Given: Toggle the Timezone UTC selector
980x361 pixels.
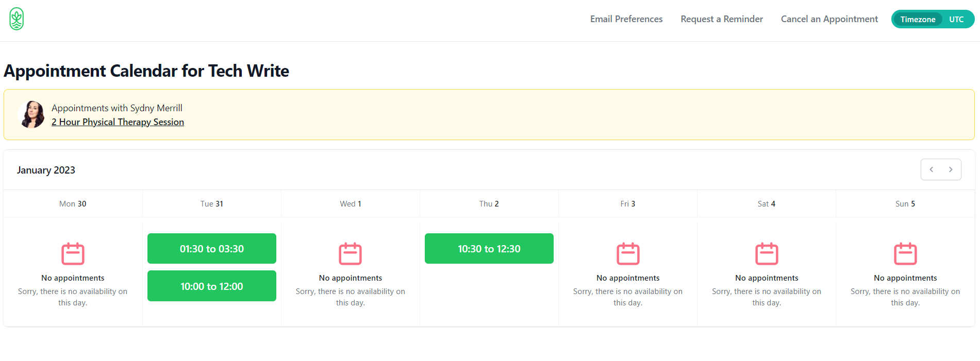Looking at the screenshot, I should click(x=932, y=19).
